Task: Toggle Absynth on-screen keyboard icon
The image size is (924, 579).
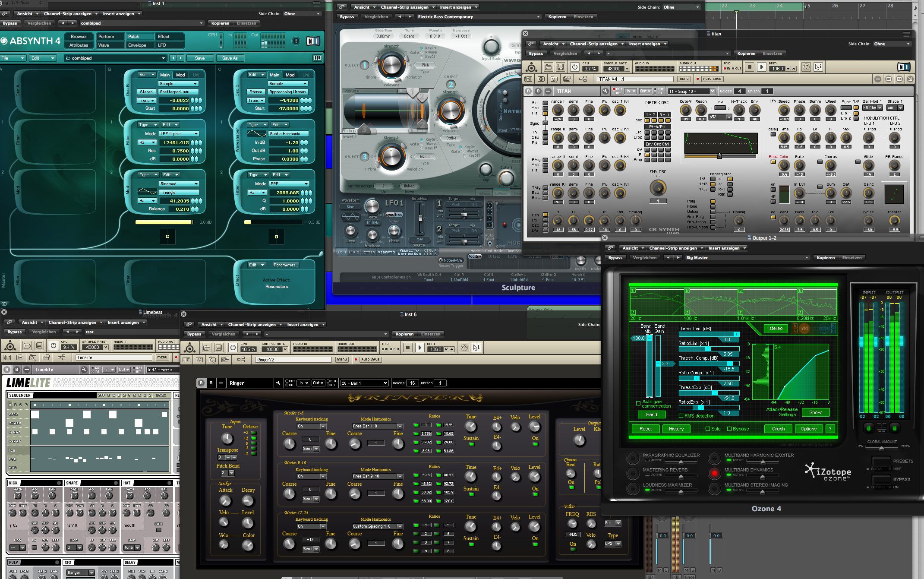Action: tap(317, 58)
